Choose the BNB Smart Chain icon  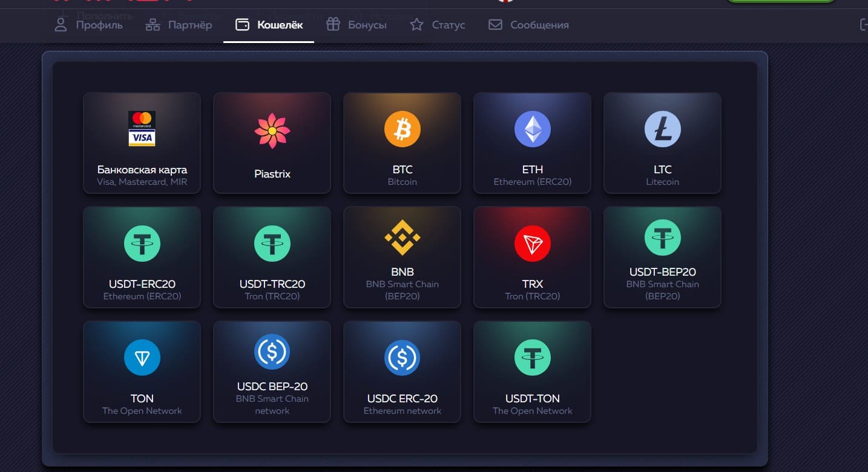(402, 238)
